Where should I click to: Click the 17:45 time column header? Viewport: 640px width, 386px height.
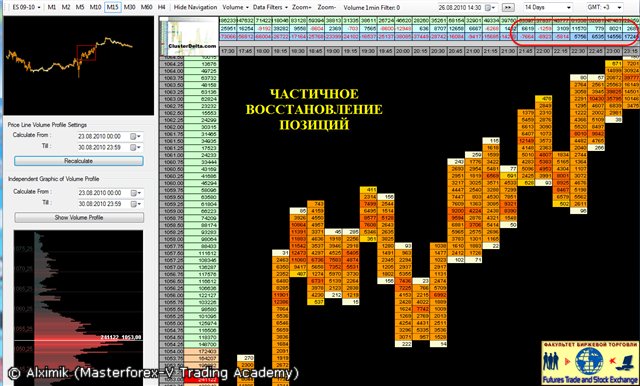(x=245, y=51)
